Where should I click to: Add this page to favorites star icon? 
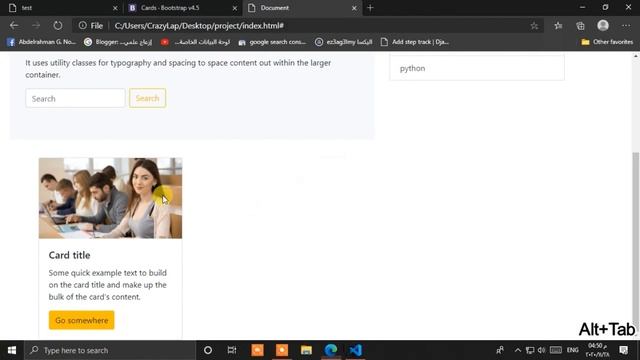pyautogui.click(x=534, y=26)
